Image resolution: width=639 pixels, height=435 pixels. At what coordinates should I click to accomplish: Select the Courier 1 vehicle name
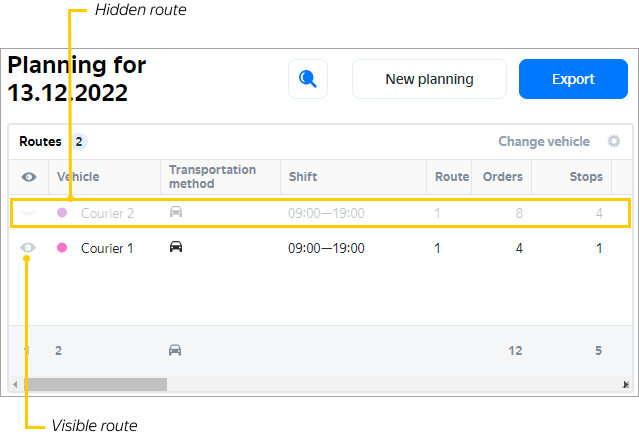pyautogui.click(x=107, y=248)
